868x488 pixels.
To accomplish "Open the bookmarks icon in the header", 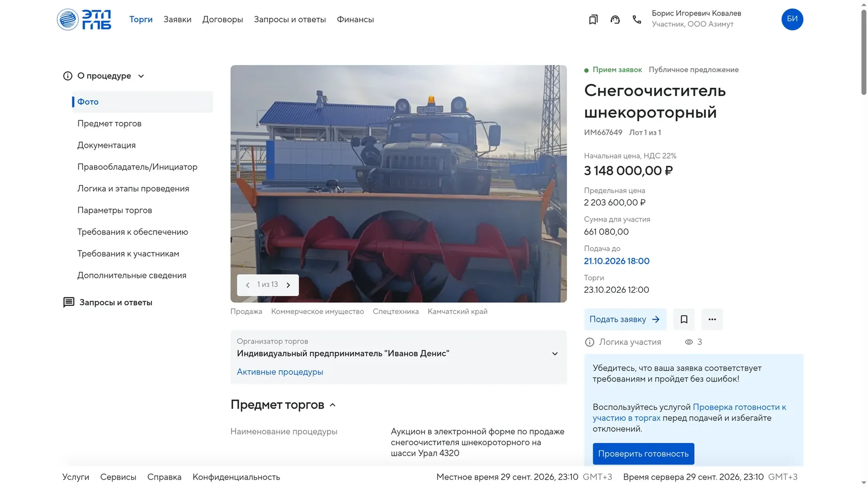I will pyautogui.click(x=593, y=20).
